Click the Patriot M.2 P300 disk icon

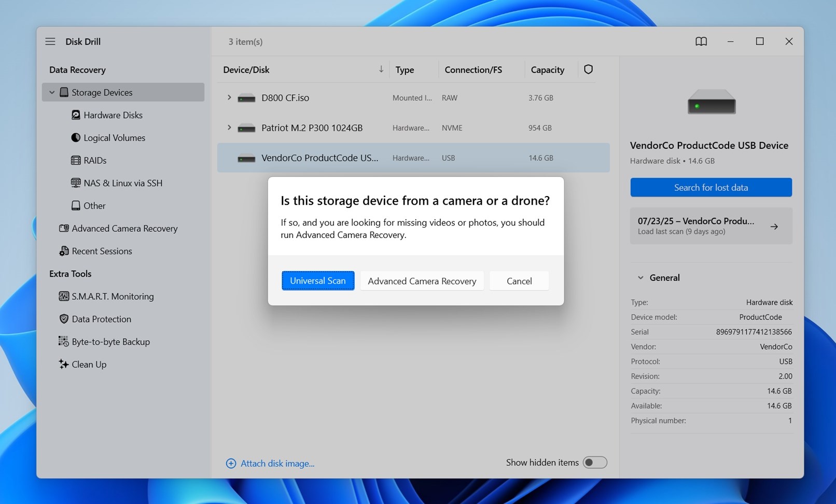pos(246,128)
